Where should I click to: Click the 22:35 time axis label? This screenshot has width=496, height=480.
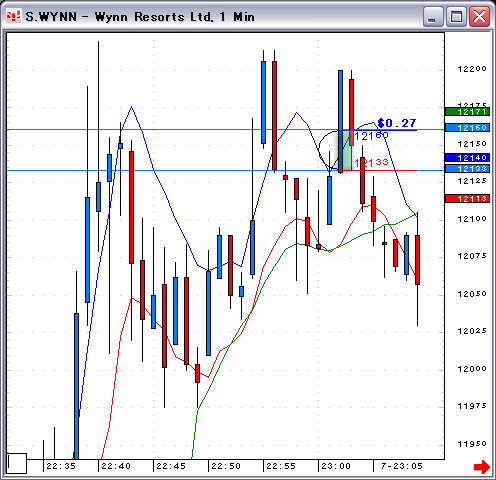click(61, 466)
